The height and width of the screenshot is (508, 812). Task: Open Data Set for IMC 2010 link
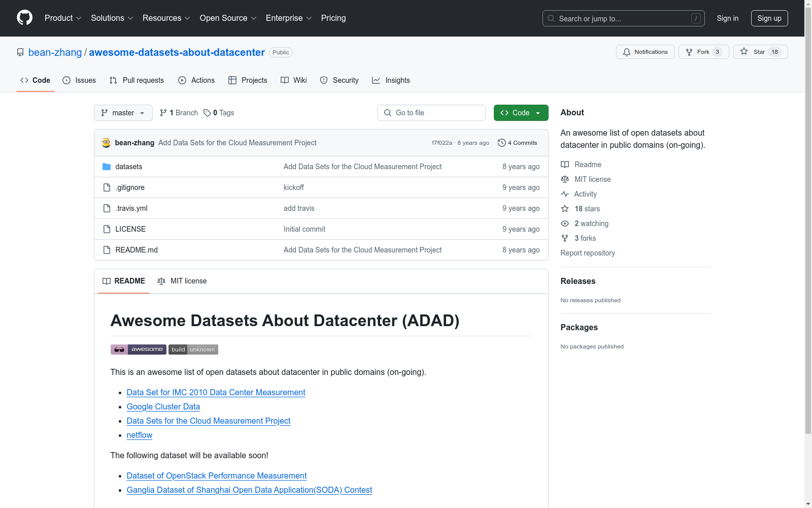point(216,393)
